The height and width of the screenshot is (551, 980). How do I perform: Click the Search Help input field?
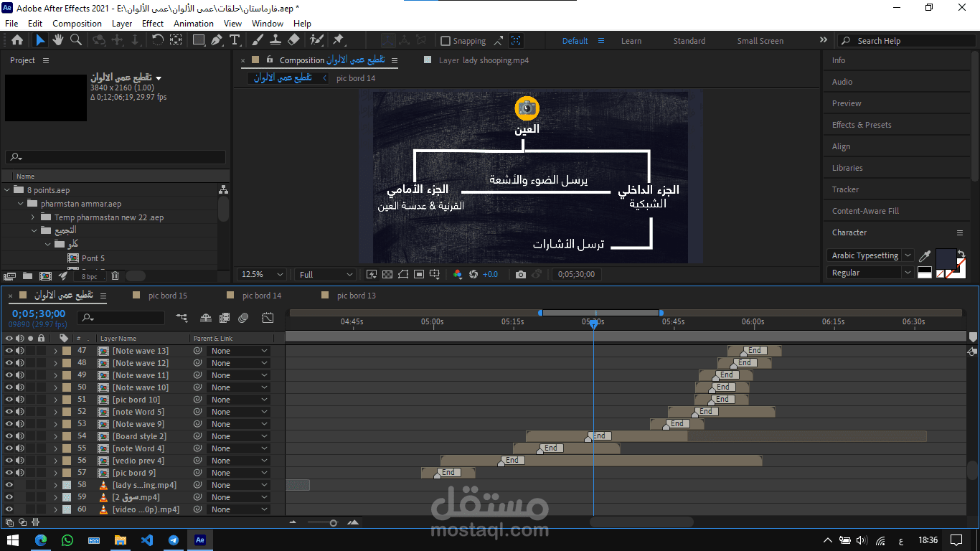(906, 41)
